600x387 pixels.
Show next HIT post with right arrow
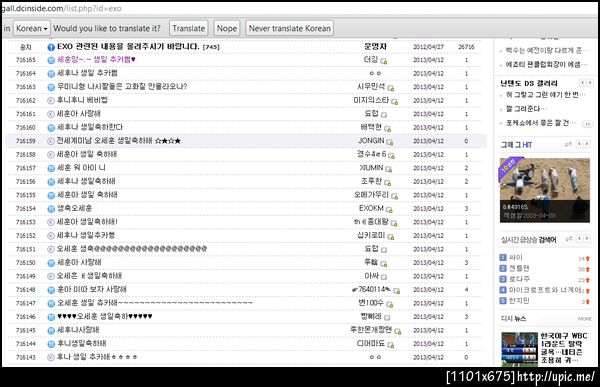(x=587, y=144)
